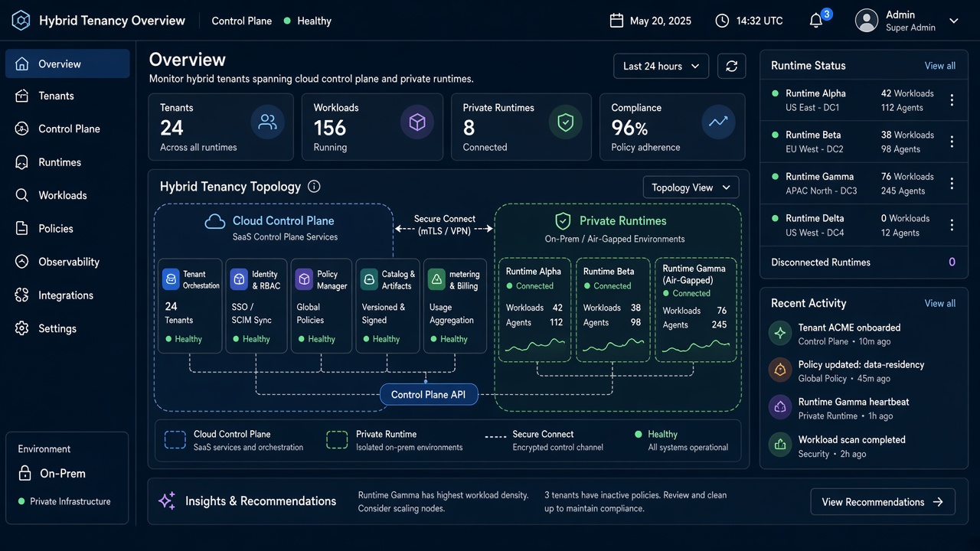This screenshot has height=551, width=980.
Task: Click View Recommendations button
Action: pos(883,502)
